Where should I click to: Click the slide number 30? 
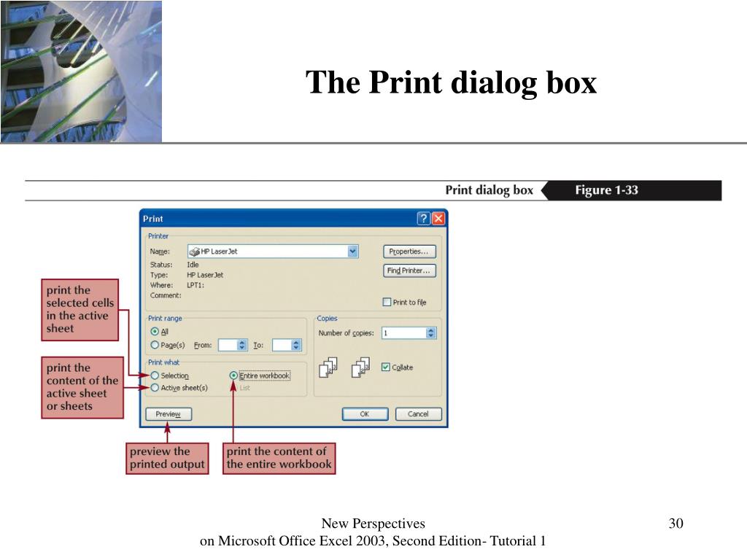click(676, 524)
